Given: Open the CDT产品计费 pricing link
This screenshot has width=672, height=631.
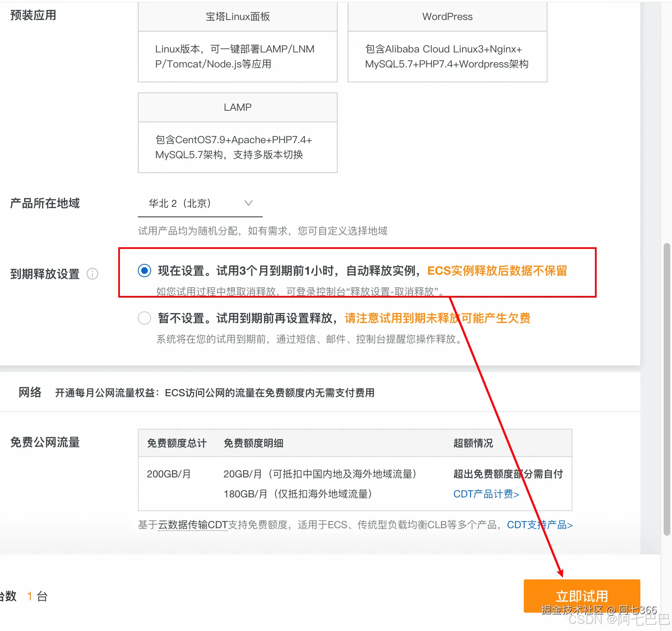Looking at the screenshot, I should click(485, 494).
